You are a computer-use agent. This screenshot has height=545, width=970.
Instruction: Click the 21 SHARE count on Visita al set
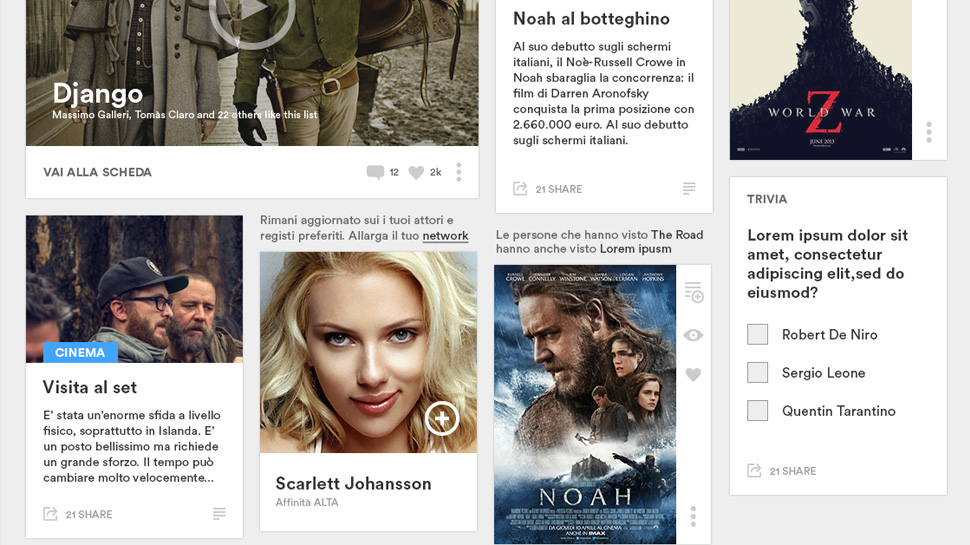89,514
